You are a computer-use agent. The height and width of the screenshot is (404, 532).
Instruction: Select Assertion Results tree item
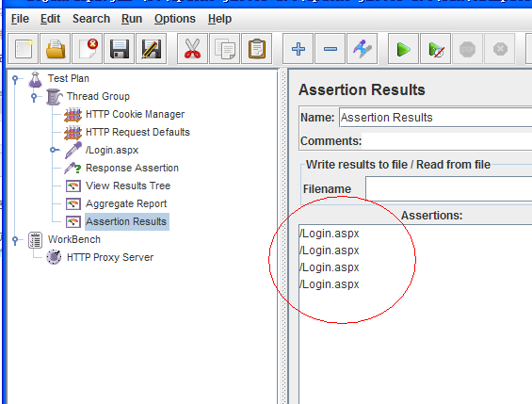(126, 222)
